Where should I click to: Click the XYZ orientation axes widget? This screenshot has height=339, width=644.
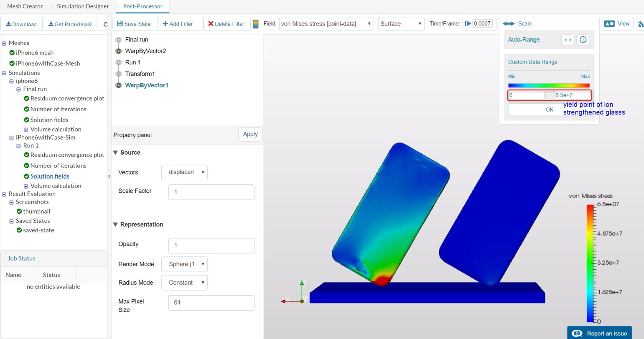pyautogui.click(x=295, y=293)
